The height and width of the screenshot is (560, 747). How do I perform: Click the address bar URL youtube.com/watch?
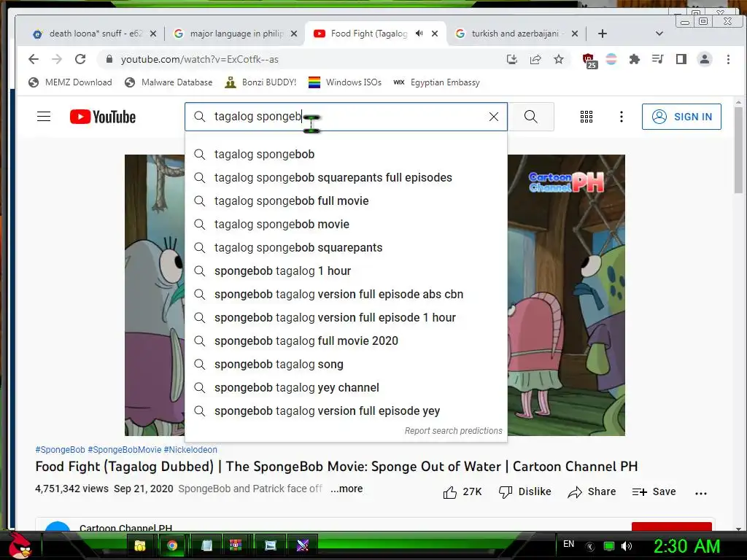click(x=200, y=60)
